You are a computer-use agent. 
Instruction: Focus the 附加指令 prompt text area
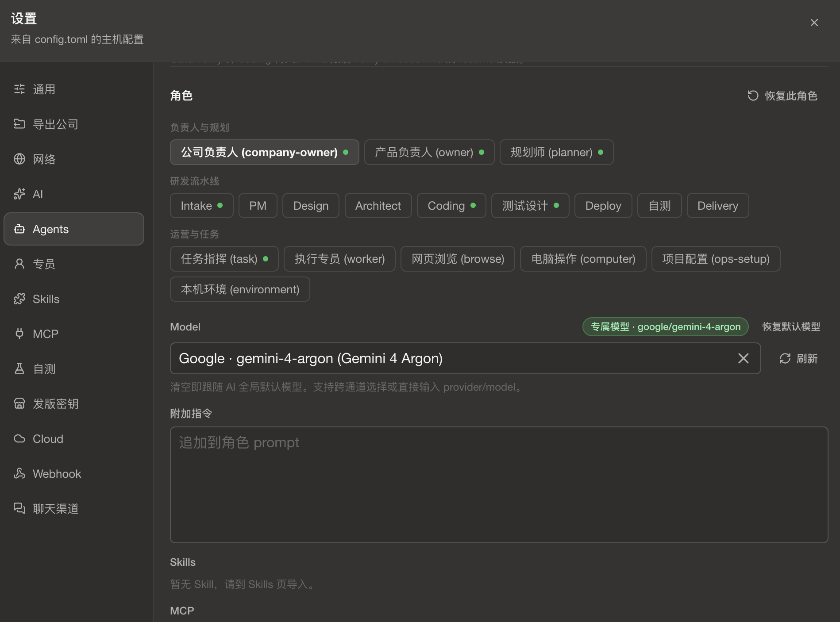click(499, 485)
